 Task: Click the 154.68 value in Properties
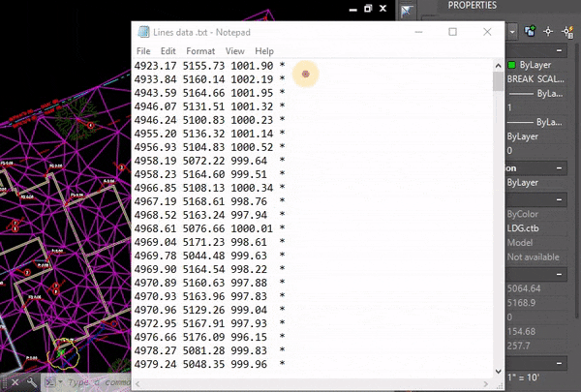pyautogui.click(x=521, y=332)
